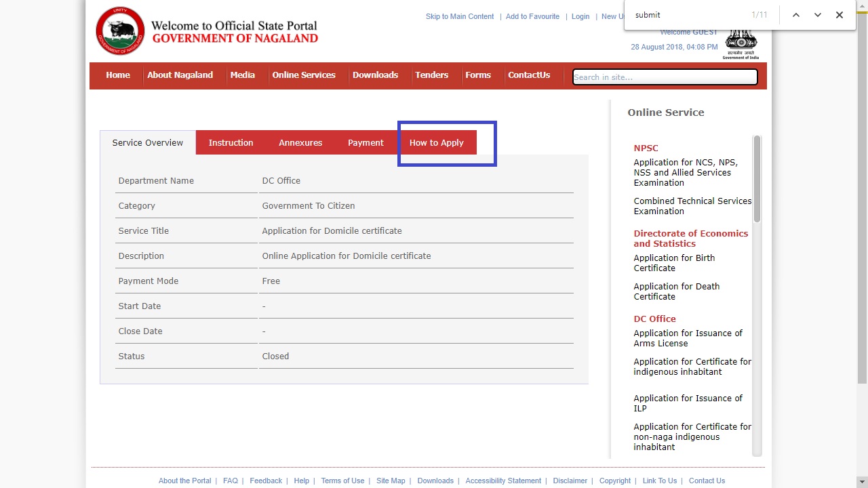Click the Login link

(580, 16)
